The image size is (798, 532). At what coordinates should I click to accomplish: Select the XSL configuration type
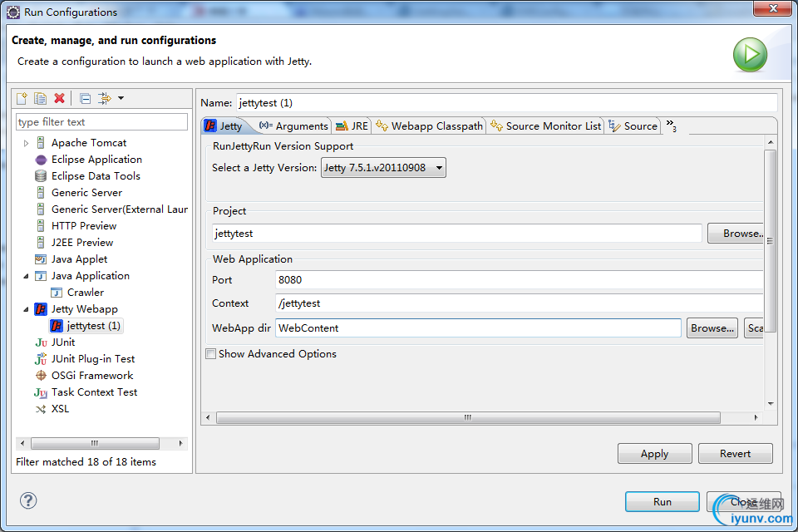tap(60, 409)
